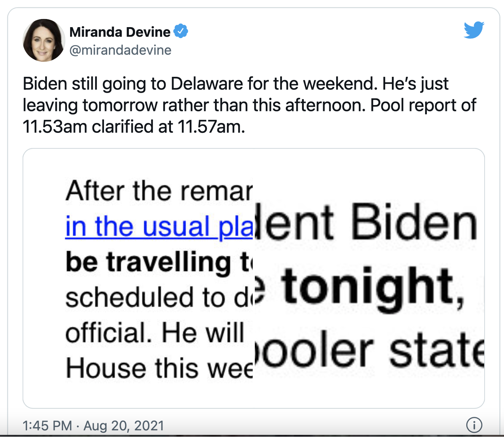Click the 'After the remar' line
The image size is (504, 437).
(159, 190)
